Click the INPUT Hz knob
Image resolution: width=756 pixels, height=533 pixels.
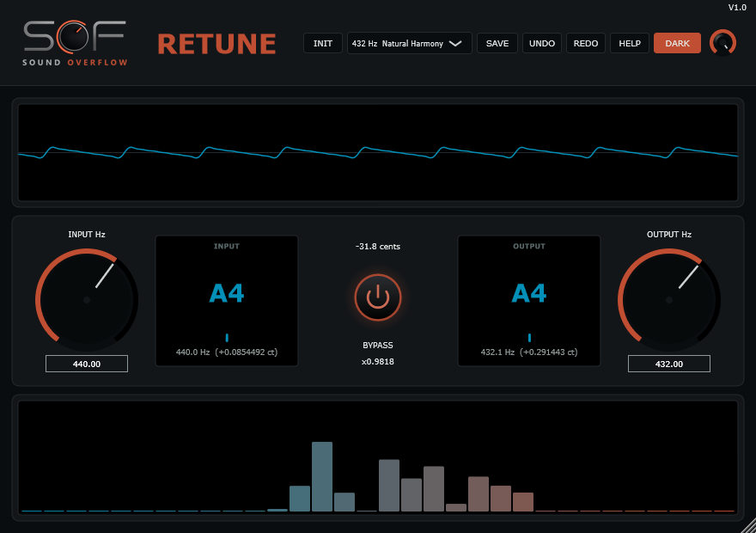pyautogui.click(x=87, y=300)
